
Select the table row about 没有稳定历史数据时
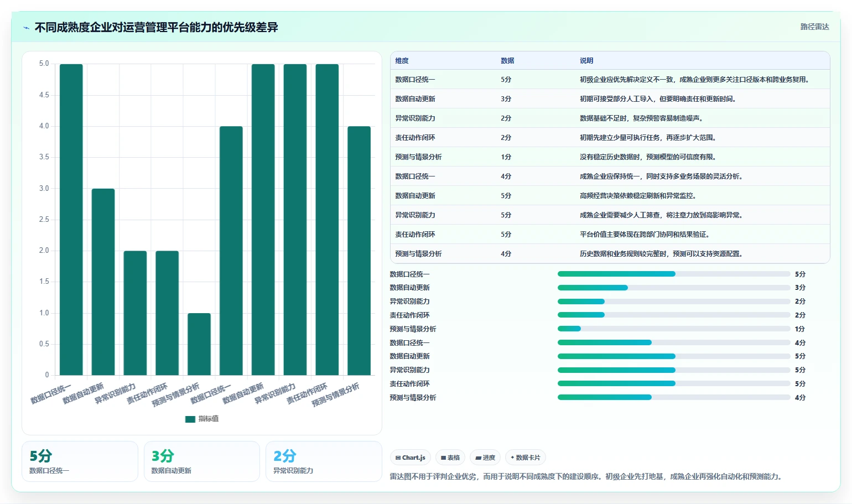[610, 157]
